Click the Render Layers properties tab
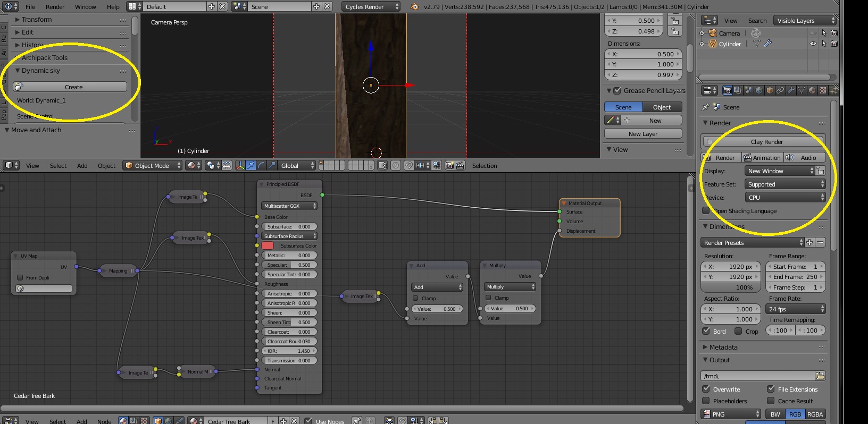The height and width of the screenshot is (424, 868). [738, 90]
